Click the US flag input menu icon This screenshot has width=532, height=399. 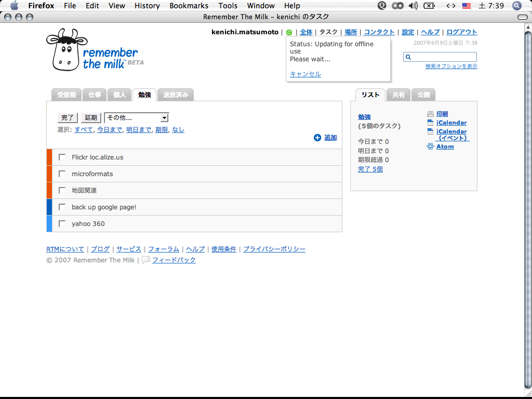(467, 6)
